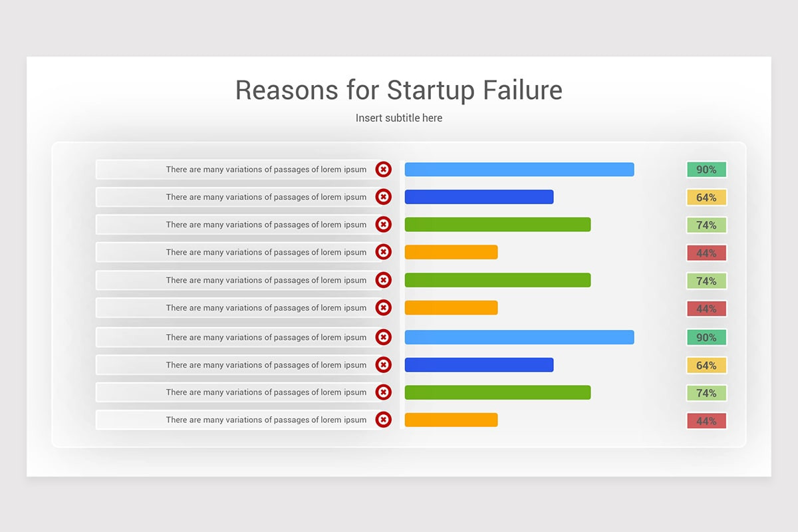This screenshot has width=798, height=532.
Task: Click the red X icon in third row
Action: coord(383,225)
